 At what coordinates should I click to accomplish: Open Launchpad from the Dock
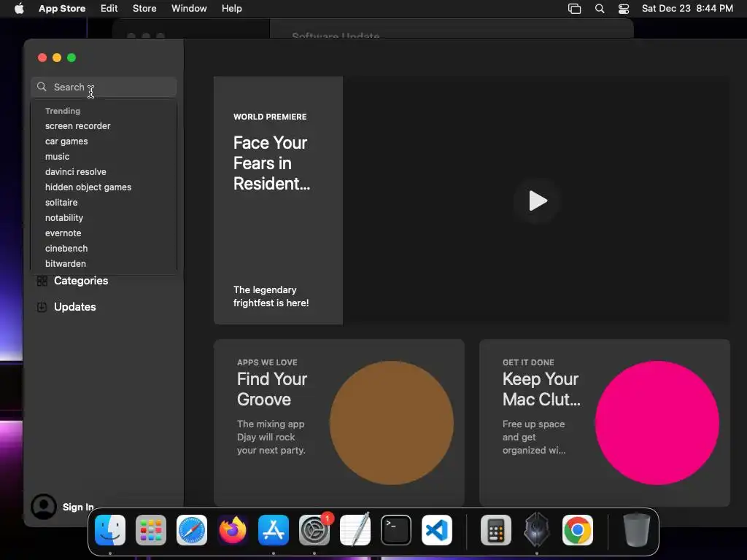tap(151, 530)
